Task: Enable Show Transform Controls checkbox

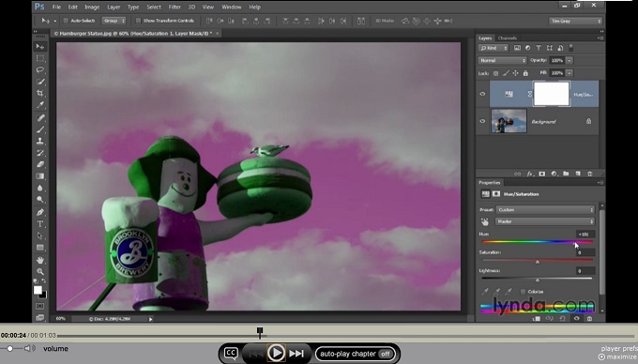Action: coord(138,21)
